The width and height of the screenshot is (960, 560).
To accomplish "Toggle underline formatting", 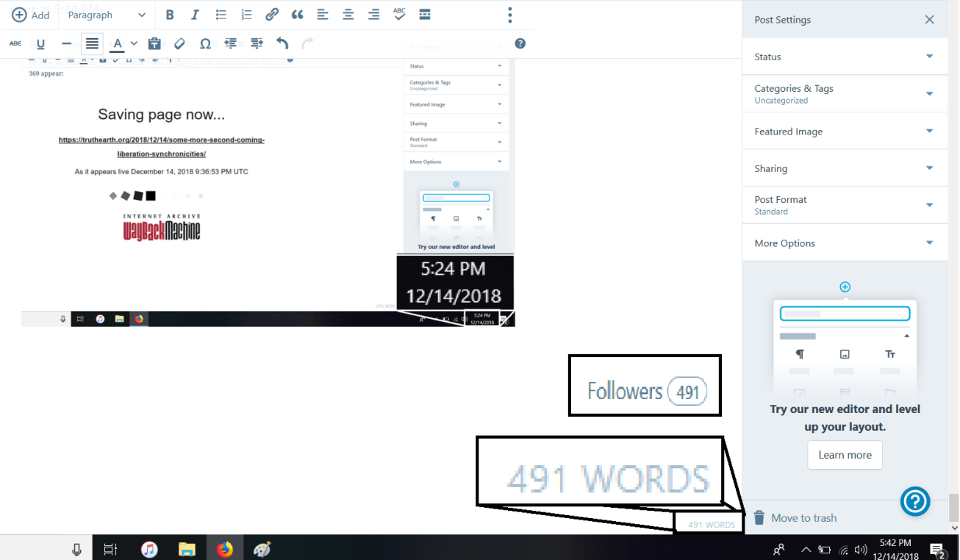I will click(41, 43).
